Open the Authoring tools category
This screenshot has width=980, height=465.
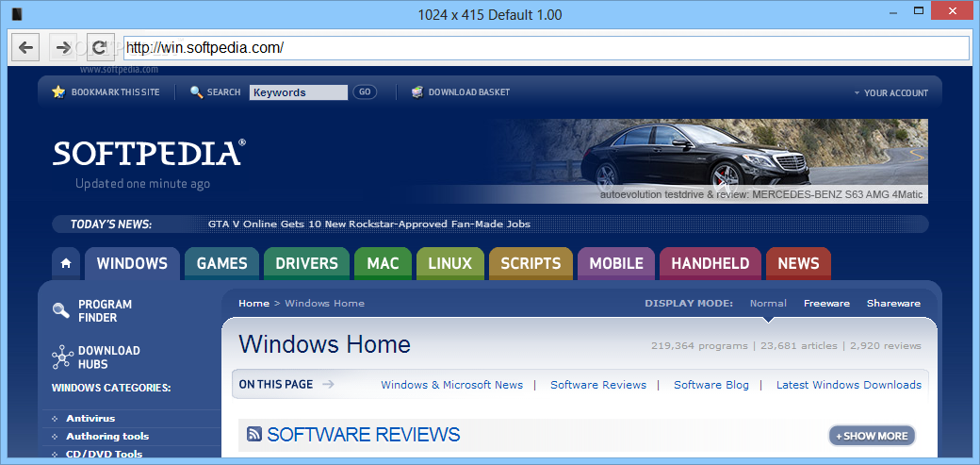tap(107, 436)
